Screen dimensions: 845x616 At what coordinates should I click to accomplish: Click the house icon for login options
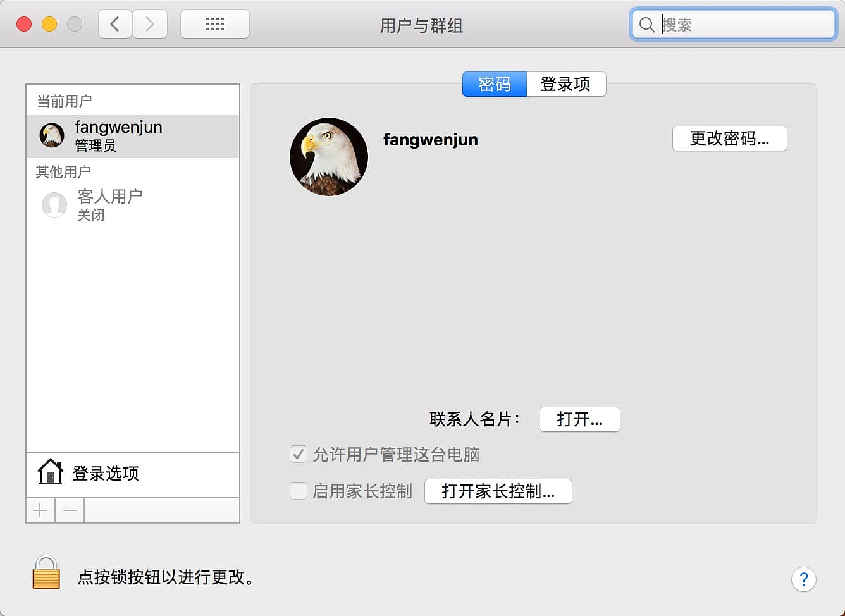click(x=50, y=472)
